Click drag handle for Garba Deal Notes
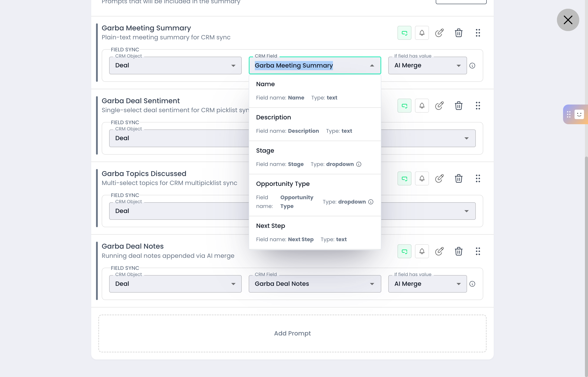 tap(478, 251)
